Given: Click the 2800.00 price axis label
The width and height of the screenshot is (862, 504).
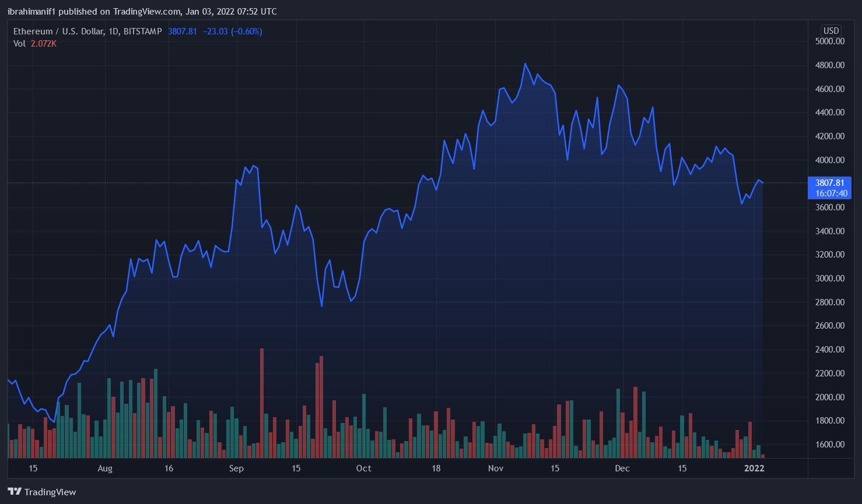Looking at the screenshot, I should click(x=830, y=302).
